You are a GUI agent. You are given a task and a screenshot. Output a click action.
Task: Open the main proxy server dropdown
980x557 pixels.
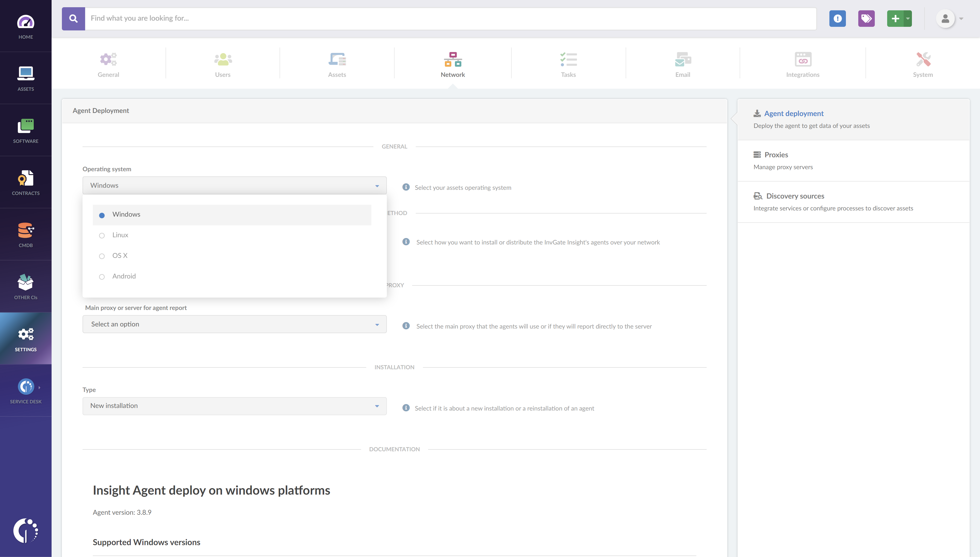[234, 324]
